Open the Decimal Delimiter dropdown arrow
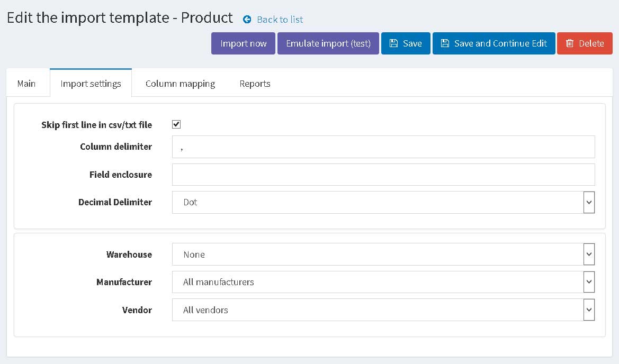Viewport: 619px width, 364px height. pyautogui.click(x=589, y=202)
